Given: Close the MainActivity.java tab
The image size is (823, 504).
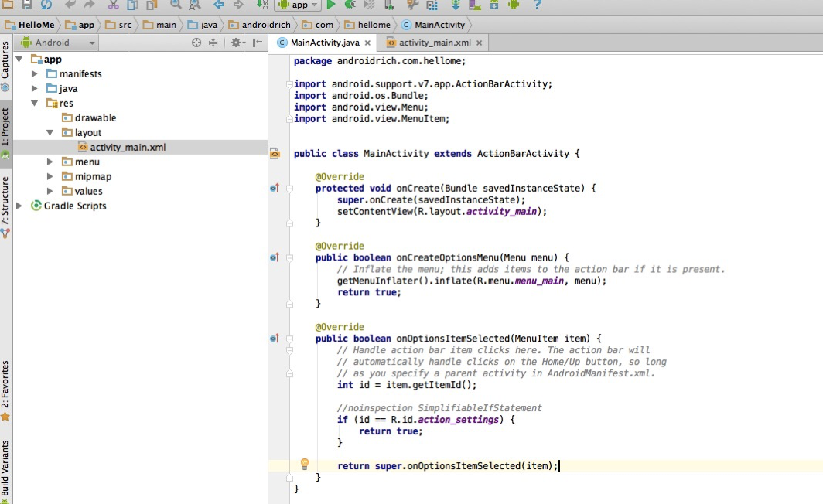Looking at the screenshot, I should [x=367, y=43].
